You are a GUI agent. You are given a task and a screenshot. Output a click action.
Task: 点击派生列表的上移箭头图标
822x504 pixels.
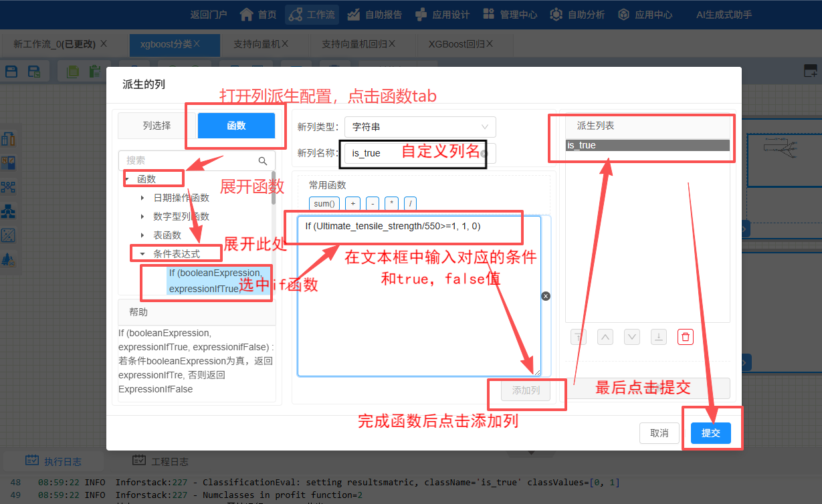(x=605, y=336)
